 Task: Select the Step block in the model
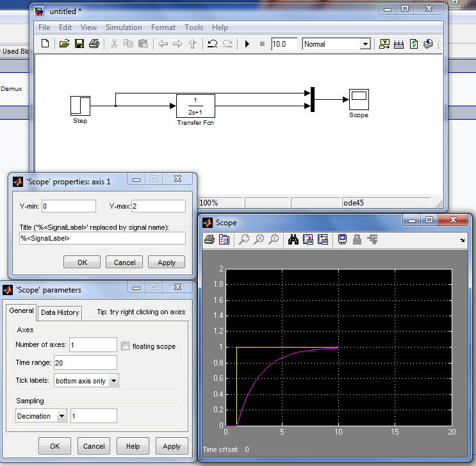tap(81, 106)
